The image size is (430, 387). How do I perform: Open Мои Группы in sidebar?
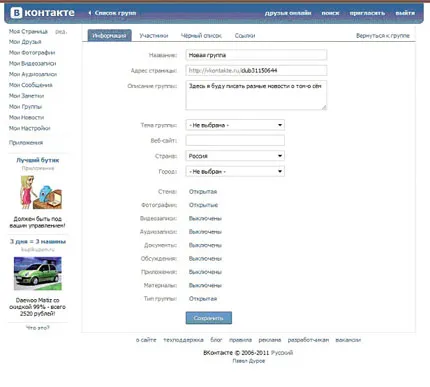click(25, 107)
